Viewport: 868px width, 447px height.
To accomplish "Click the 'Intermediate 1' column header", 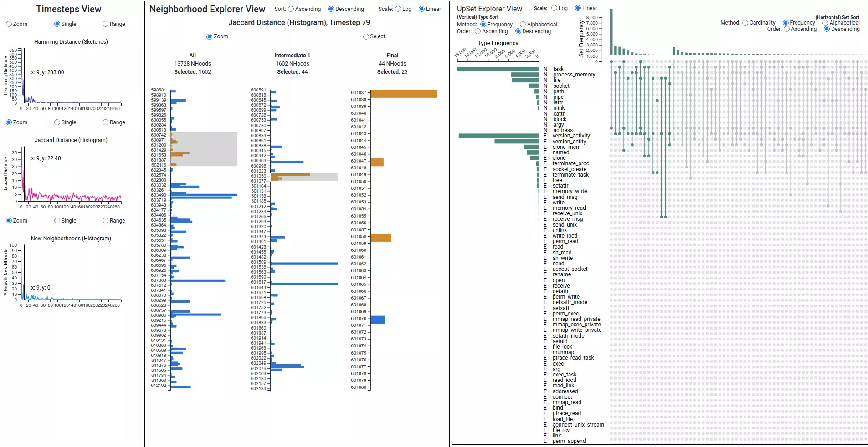I will (292, 56).
